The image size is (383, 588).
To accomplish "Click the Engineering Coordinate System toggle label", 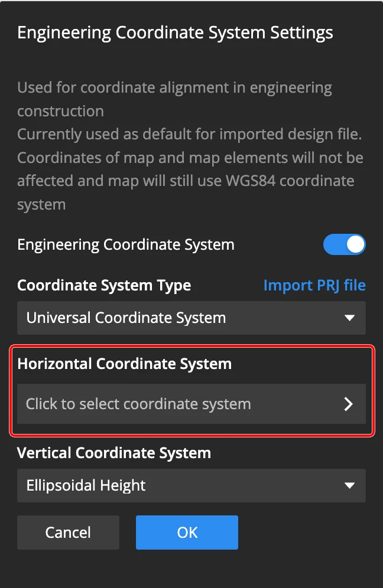I will click(x=125, y=244).
